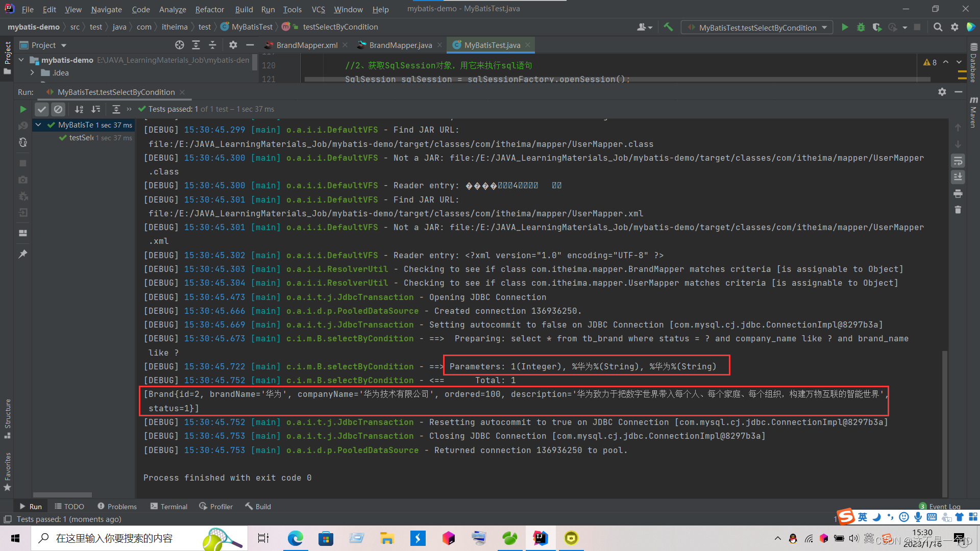
Task: Open the Build tool window
Action: click(258, 506)
